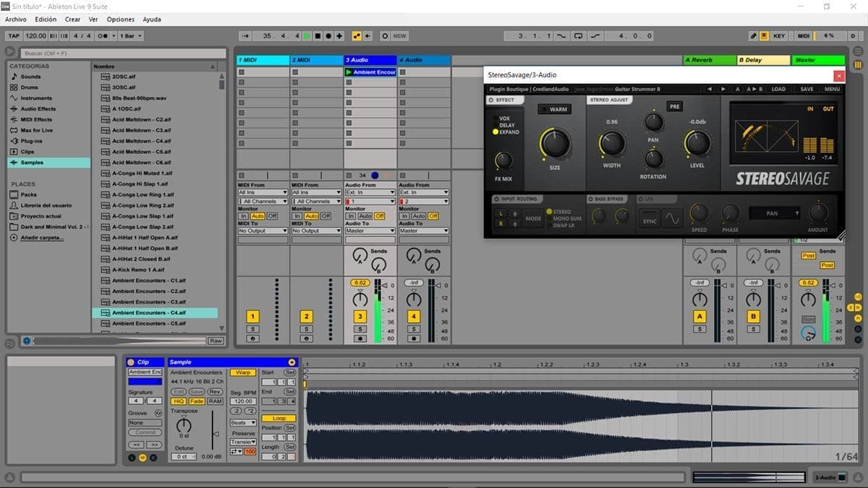
Task: Open the Archivo menu
Action: pyautogui.click(x=16, y=20)
